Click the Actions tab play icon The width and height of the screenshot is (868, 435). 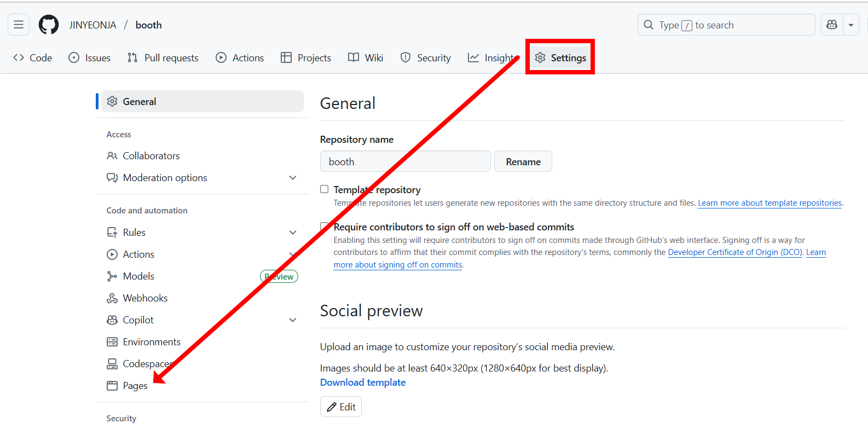click(x=221, y=57)
